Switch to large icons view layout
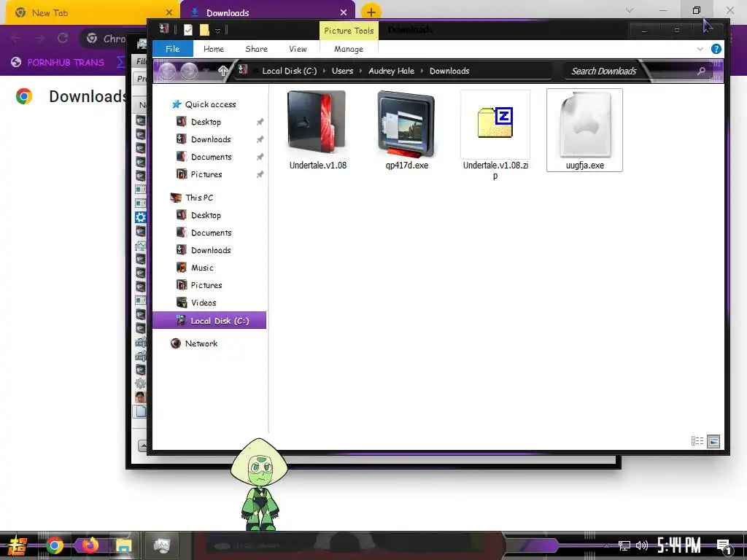 click(713, 441)
